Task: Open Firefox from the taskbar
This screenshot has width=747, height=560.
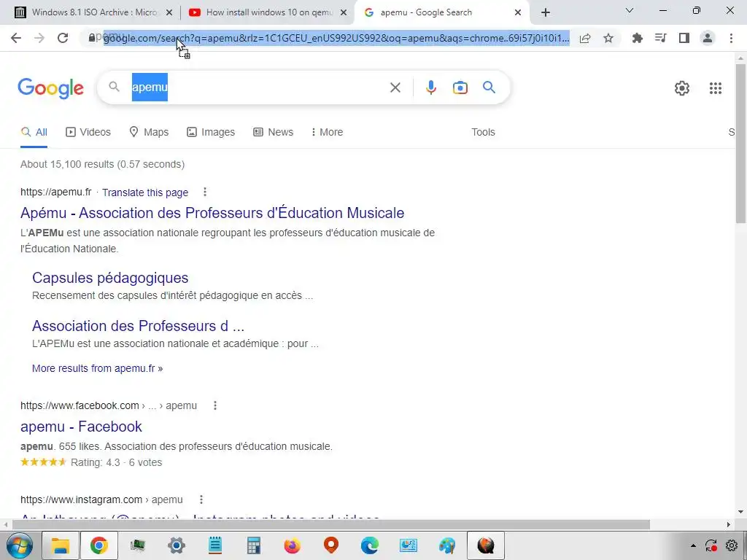Action: point(292,545)
